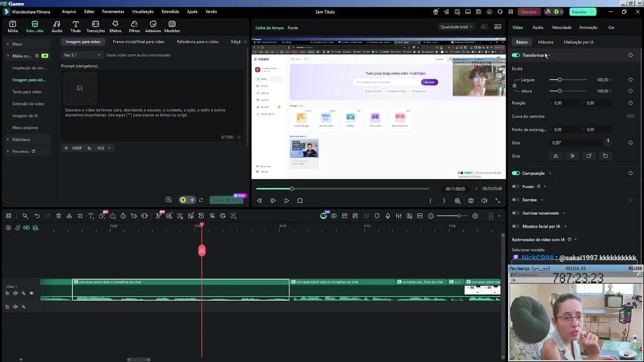
Task: Click the trash delete icon in timeline toolbar
Action: 58,216
